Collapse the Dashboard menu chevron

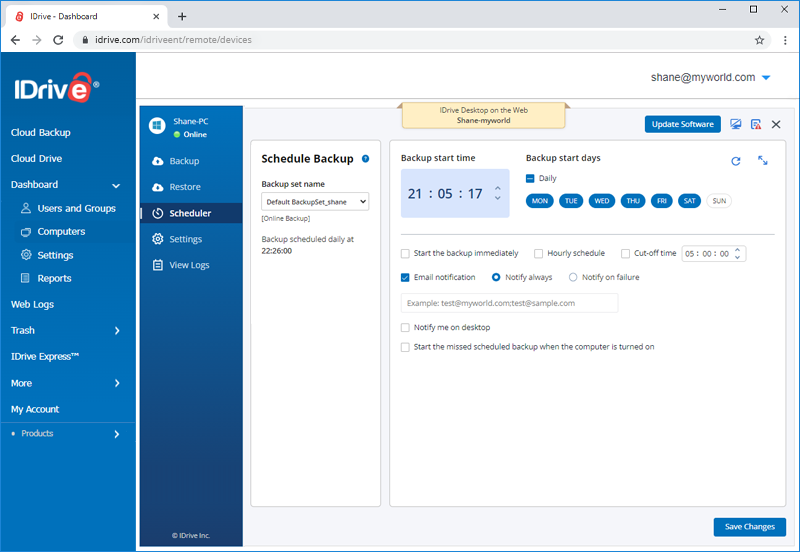116,186
